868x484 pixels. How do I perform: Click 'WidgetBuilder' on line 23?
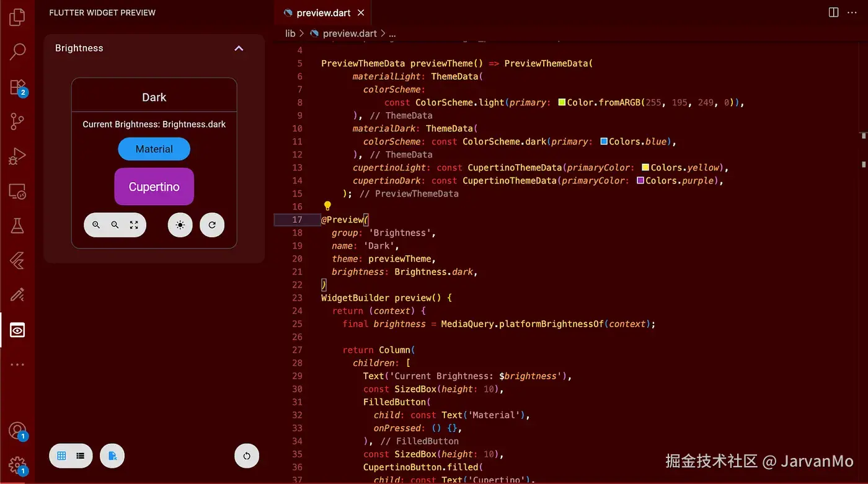355,297
